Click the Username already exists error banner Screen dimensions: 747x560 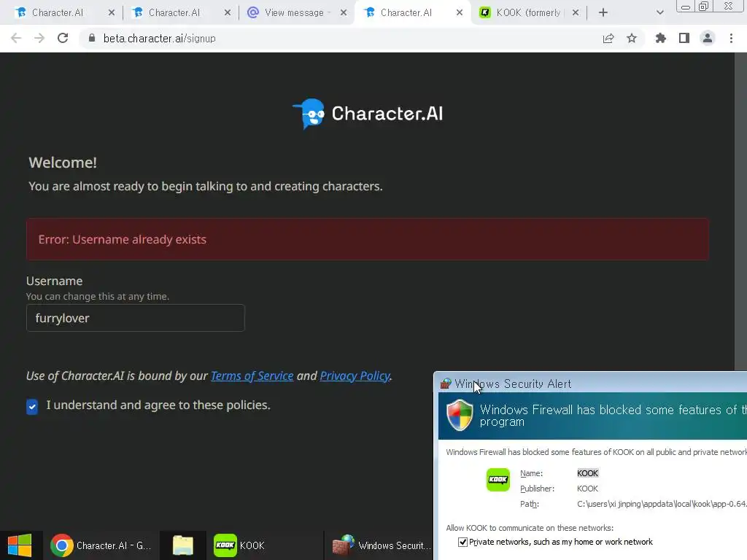point(368,239)
